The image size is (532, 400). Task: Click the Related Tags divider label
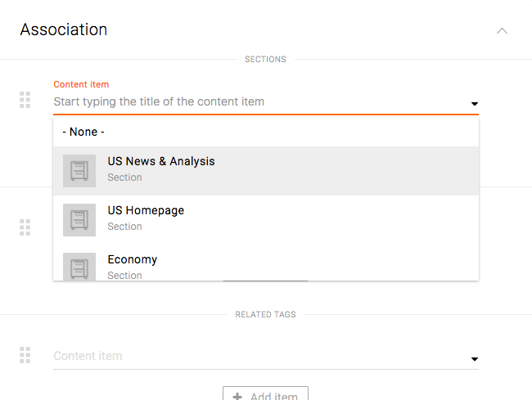(x=265, y=314)
